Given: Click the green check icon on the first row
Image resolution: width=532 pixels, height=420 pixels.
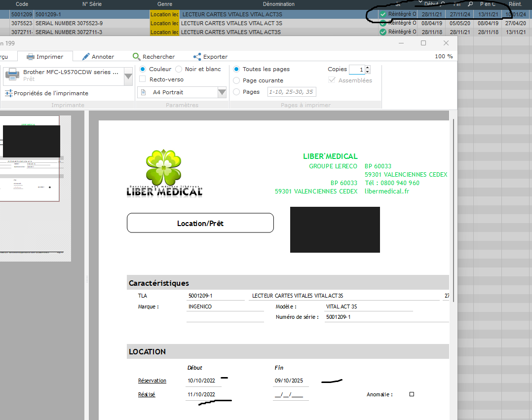Looking at the screenshot, I should pos(383,14).
